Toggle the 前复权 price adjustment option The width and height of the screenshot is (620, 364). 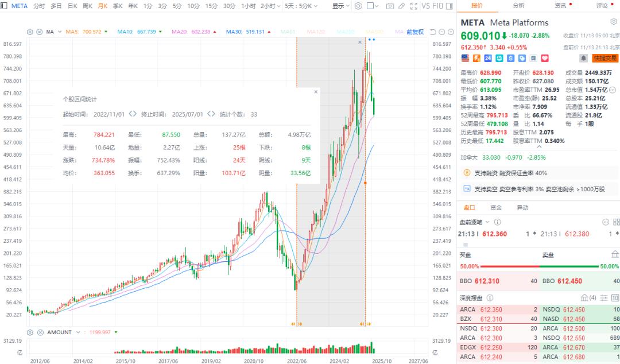click(414, 32)
